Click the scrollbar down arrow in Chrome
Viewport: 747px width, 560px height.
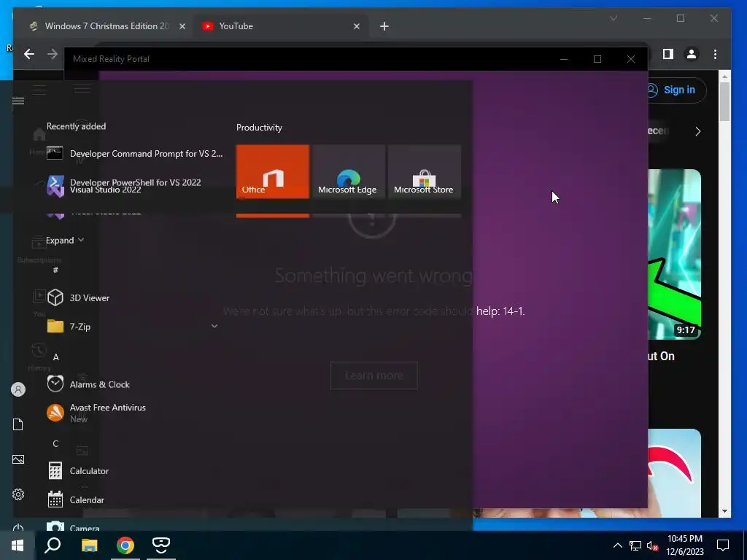pyautogui.click(x=724, y=511)
